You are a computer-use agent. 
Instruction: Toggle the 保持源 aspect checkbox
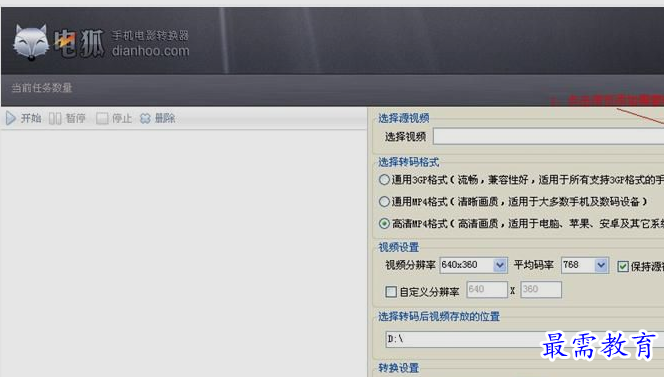(x=622, y=266)
